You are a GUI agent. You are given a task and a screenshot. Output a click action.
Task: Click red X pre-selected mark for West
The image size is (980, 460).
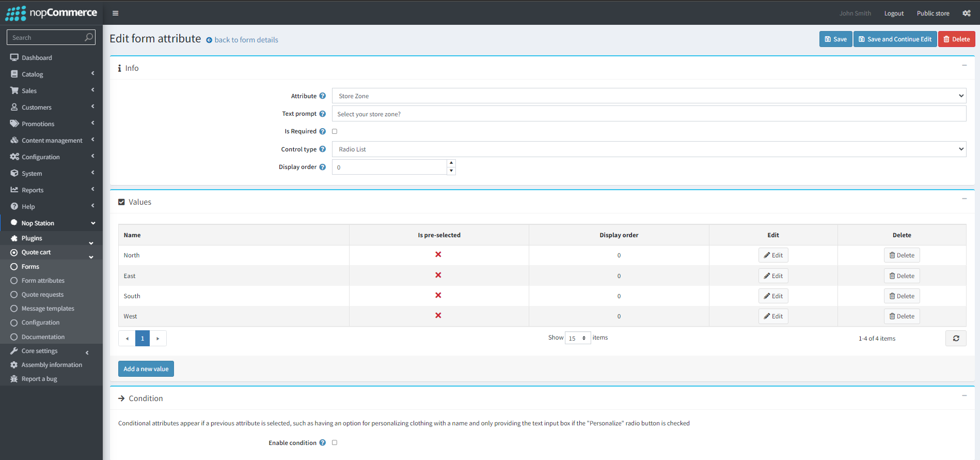point(438,315)
